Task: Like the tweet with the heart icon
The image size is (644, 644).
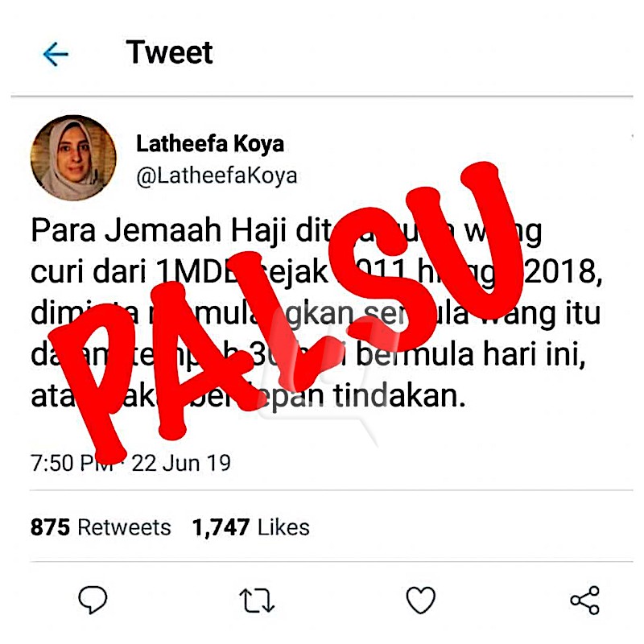Action: coord(420,600)
